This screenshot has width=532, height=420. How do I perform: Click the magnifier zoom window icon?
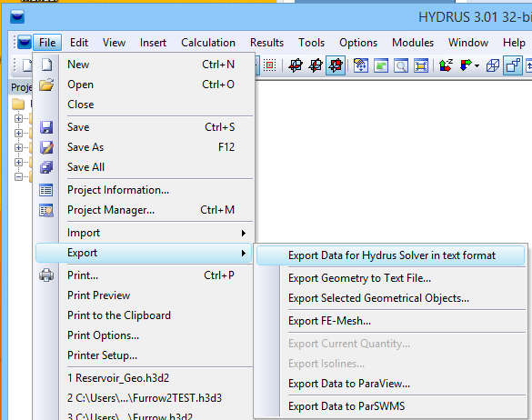(x=401, y=65)
